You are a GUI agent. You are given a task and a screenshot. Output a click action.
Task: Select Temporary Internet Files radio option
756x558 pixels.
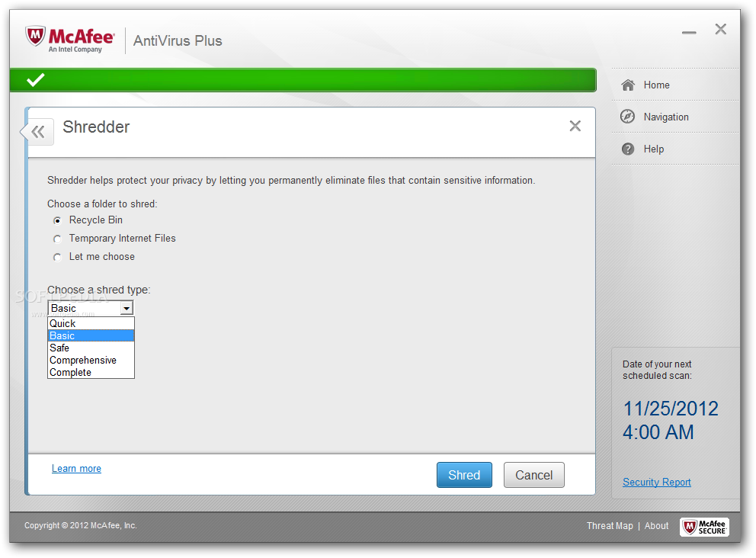[x=57, y=239]
